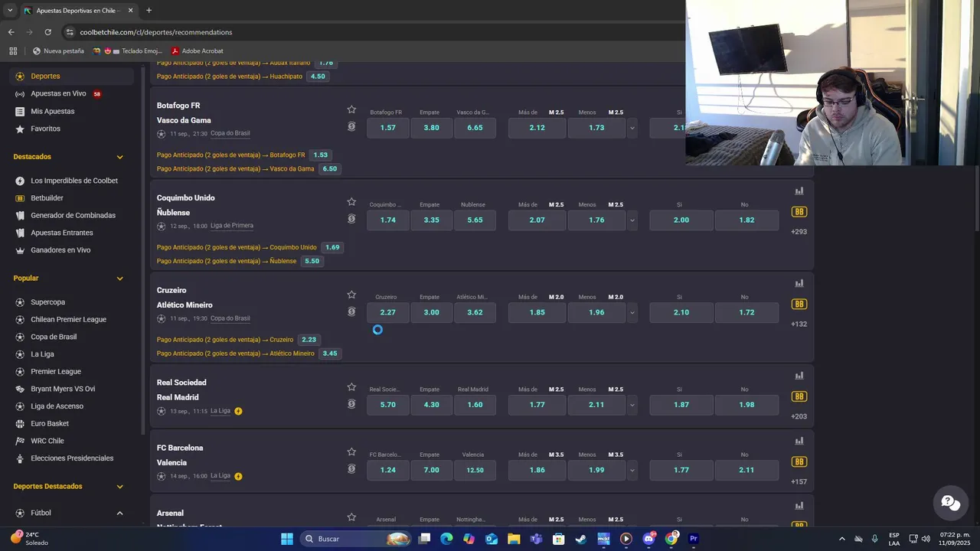Open Adobe Acrobat bookmark
Screen dimensions: 980x551
(x=197, y=51)
